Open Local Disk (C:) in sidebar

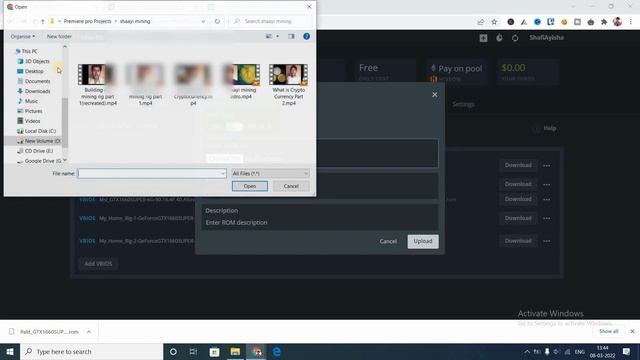[x=40, y=131]
